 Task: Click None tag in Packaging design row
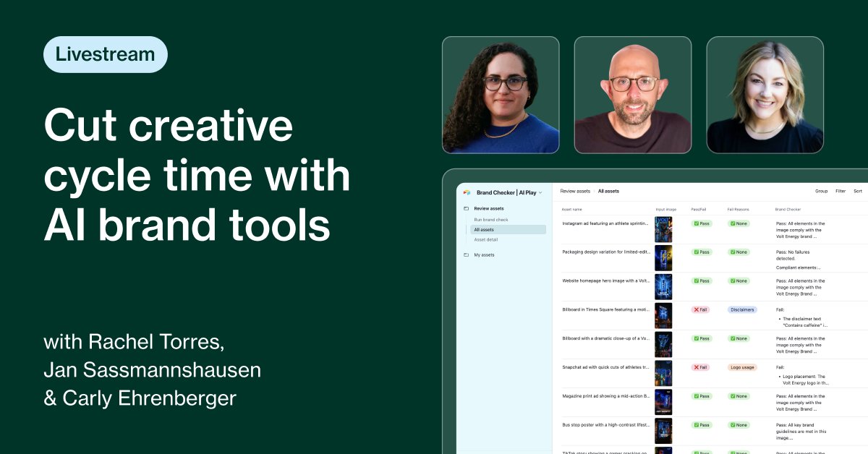739,252
